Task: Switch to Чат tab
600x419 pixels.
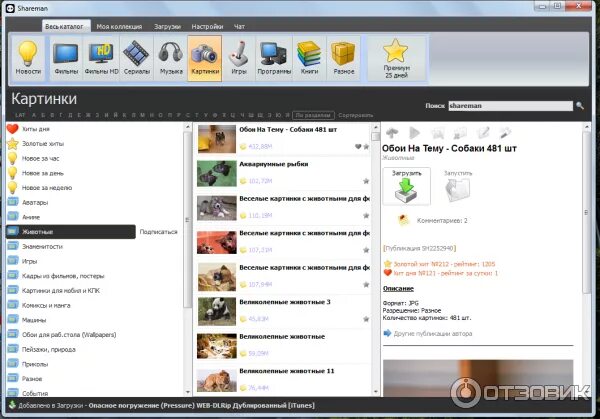Action: [239, 26]
